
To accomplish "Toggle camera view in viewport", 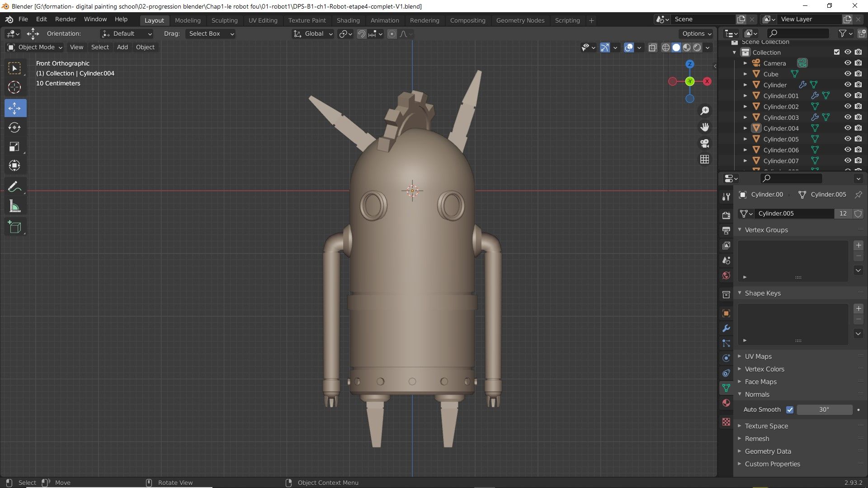I will click(704, 144).
